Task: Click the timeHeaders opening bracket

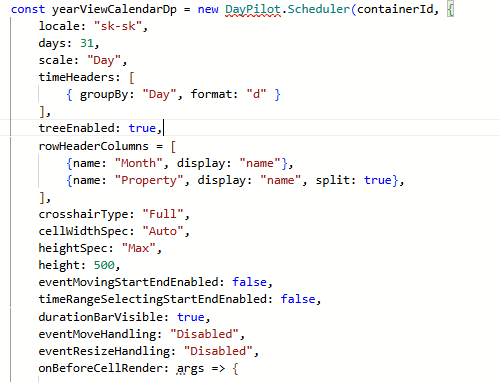Action: (x=132, y=77)
